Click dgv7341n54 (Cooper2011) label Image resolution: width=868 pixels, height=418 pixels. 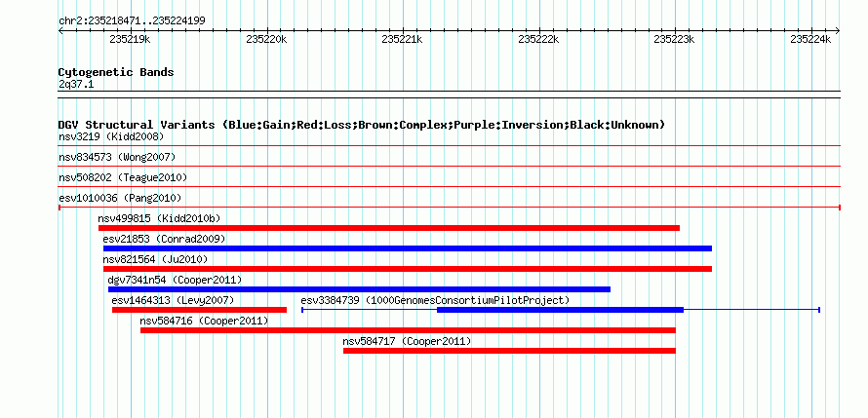click(x=175, y=280)
